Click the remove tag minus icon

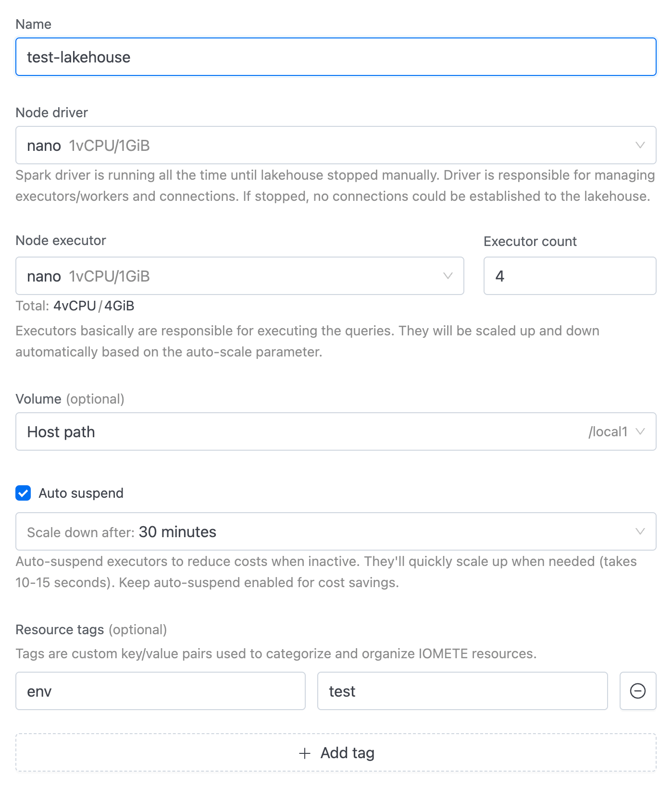click(637, 691)
